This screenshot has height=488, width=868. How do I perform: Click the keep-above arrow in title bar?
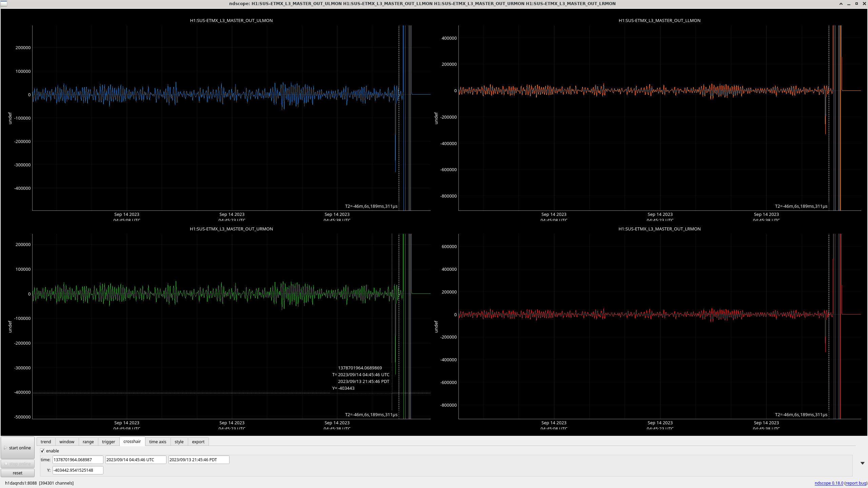pyautogui.click(x=841, y=4)
